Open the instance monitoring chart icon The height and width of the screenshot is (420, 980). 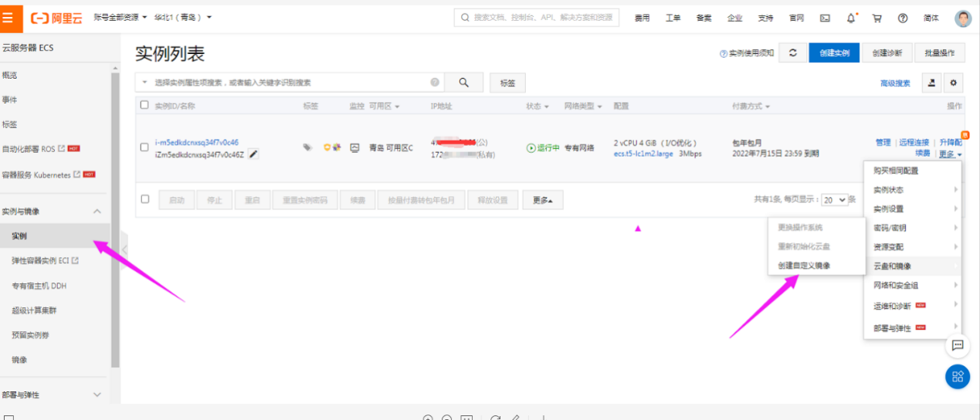(x=355, y=147)
